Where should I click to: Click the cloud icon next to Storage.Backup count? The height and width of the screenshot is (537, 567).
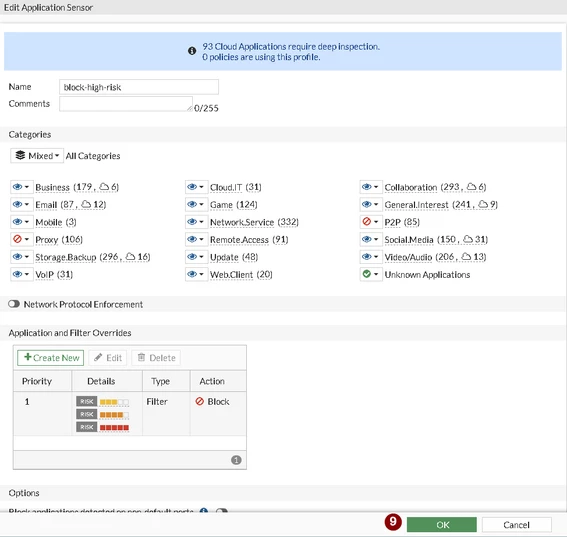coord(130,256)
